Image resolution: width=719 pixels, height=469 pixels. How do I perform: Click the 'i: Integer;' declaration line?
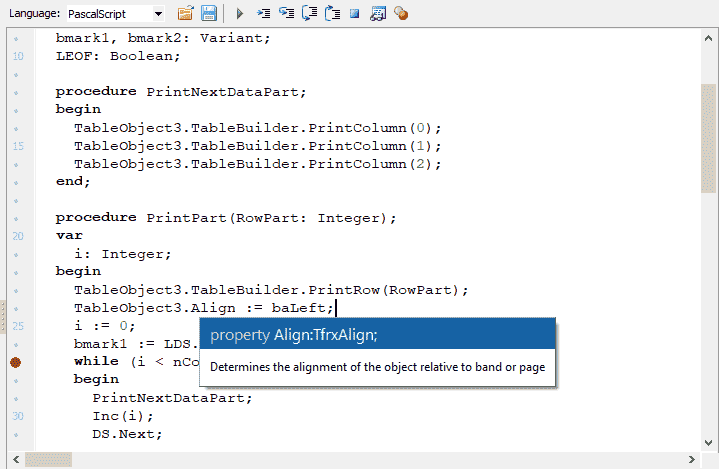(123, 254)
